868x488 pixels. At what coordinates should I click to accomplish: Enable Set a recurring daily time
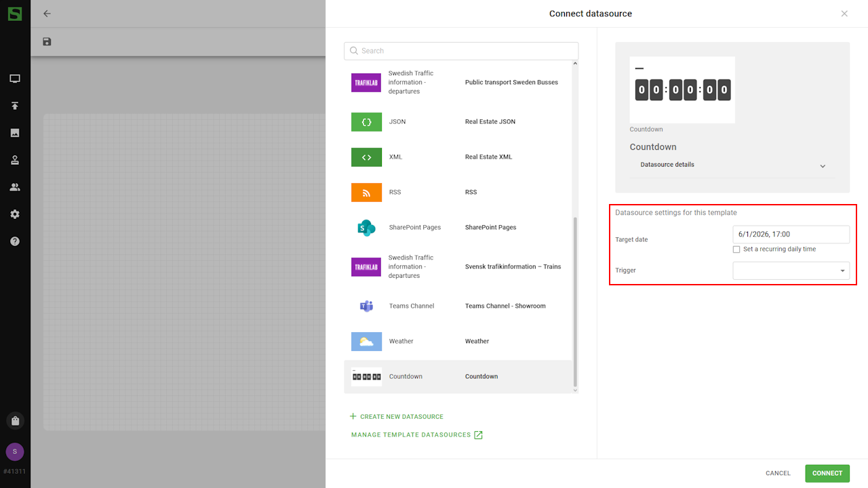coord(736,249)
